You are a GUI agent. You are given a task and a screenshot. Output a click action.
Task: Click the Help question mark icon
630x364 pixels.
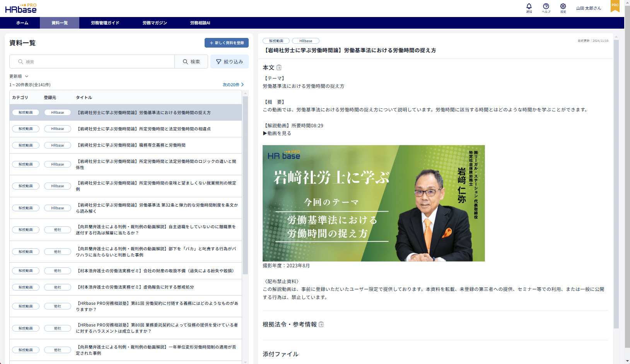tap(546, 7)
